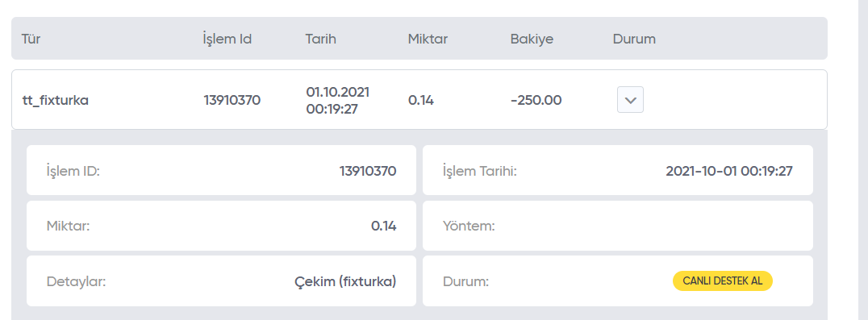The image size is (868, 320).
Task: Click the 2021-10-01 00:19:27 timestamp value
Action: pos(729,171)
